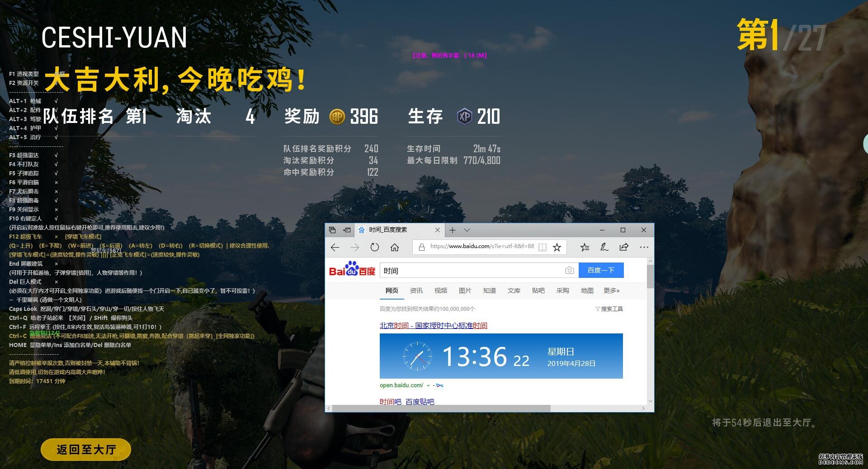Toggle F7 无后瞬击 cross mark

pos(56,191)
